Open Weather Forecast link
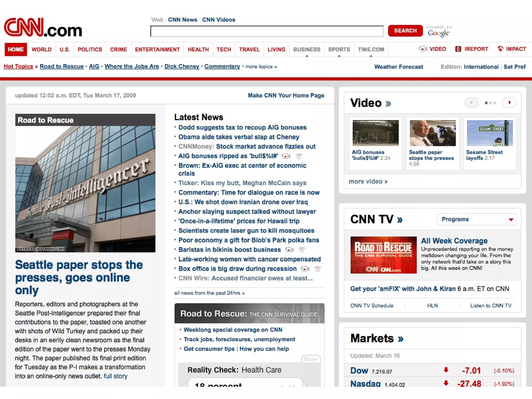This screenshot has width=532, height=399. (398, 67)
